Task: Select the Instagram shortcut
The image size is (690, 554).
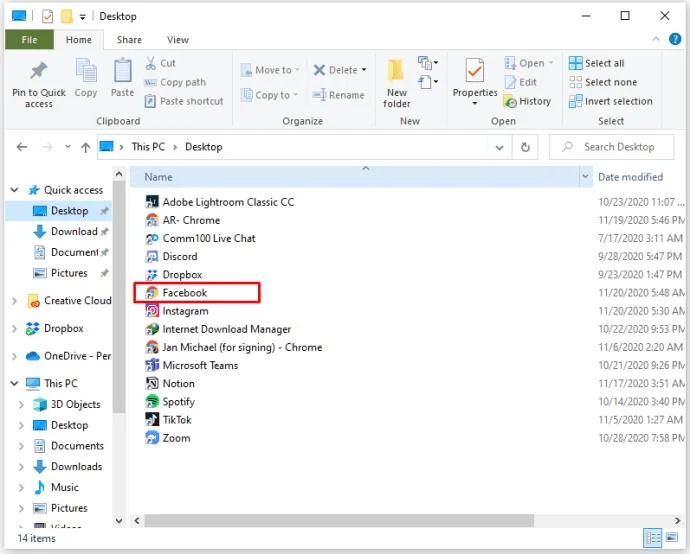Action: pyautogui.click(x=176, y=311)
